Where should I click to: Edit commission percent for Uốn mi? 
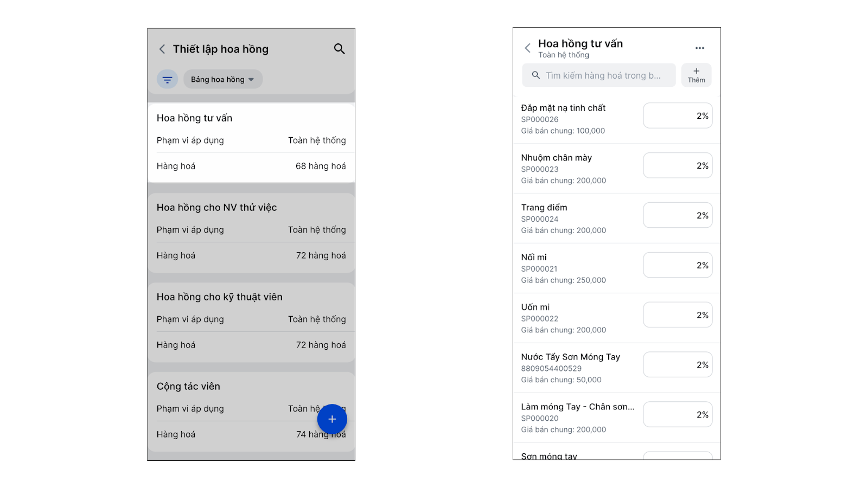pos(678,316)
